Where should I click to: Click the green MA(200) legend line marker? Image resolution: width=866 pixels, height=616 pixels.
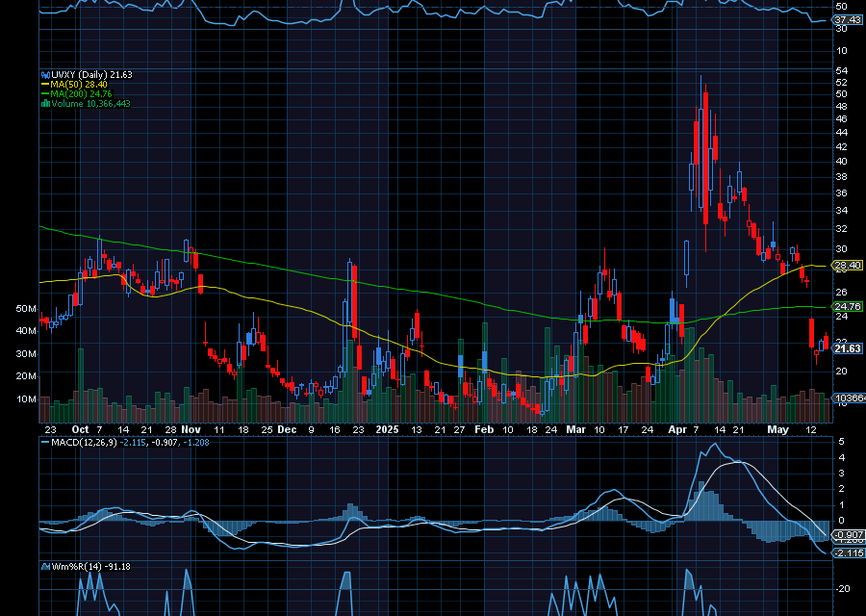click(43, 94)
